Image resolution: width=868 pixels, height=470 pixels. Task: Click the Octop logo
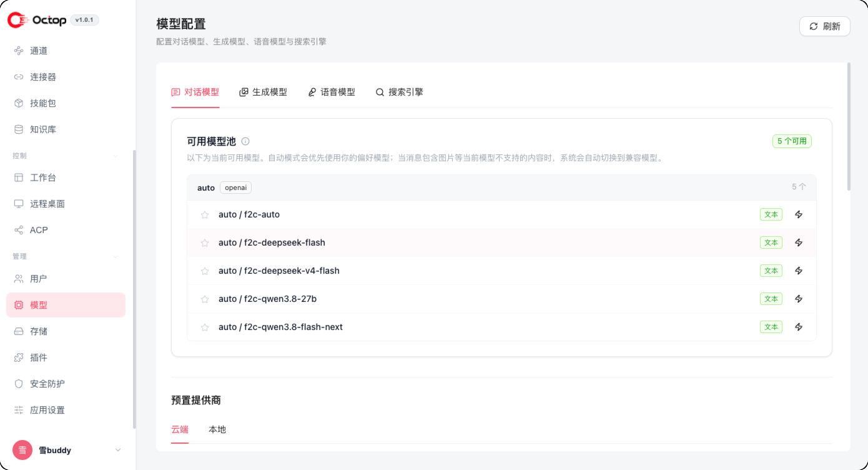click(x=37, y=20)
